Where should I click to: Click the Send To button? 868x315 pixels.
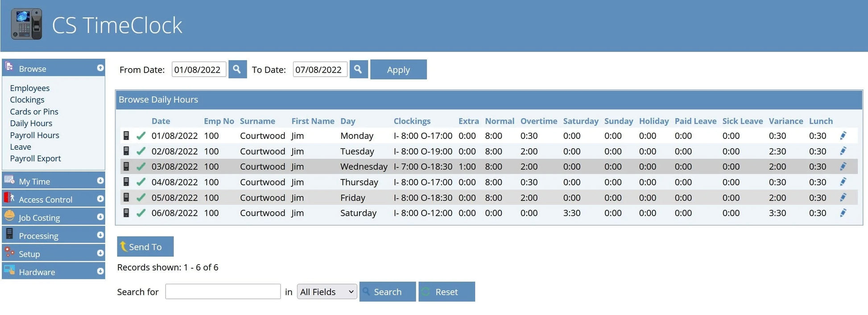[145, 246]
